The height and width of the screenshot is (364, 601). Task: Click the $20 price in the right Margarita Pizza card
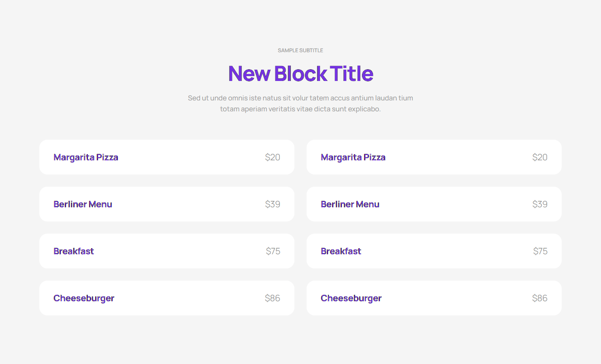tap(540, 157)
